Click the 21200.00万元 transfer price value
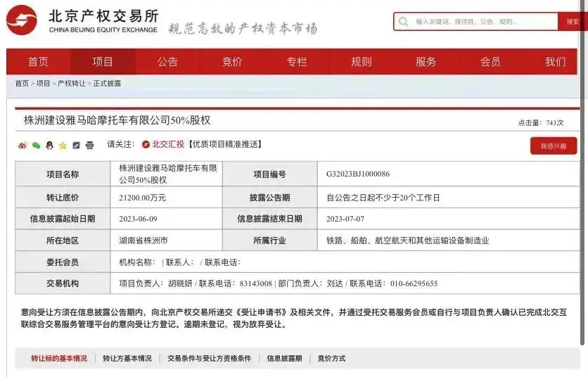Viewport: 588px width, 377px height. (143, 198)
